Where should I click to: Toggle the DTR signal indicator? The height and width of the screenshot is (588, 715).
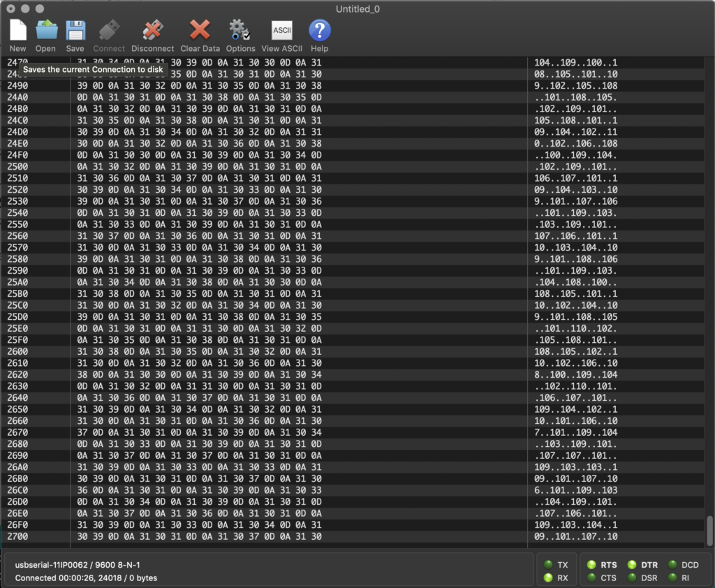632,565
